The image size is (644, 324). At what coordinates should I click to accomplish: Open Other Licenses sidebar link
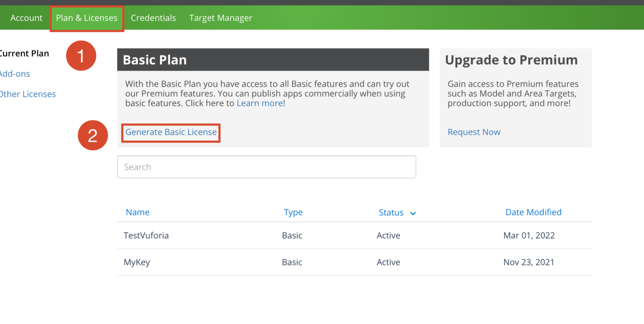(28, 94)
